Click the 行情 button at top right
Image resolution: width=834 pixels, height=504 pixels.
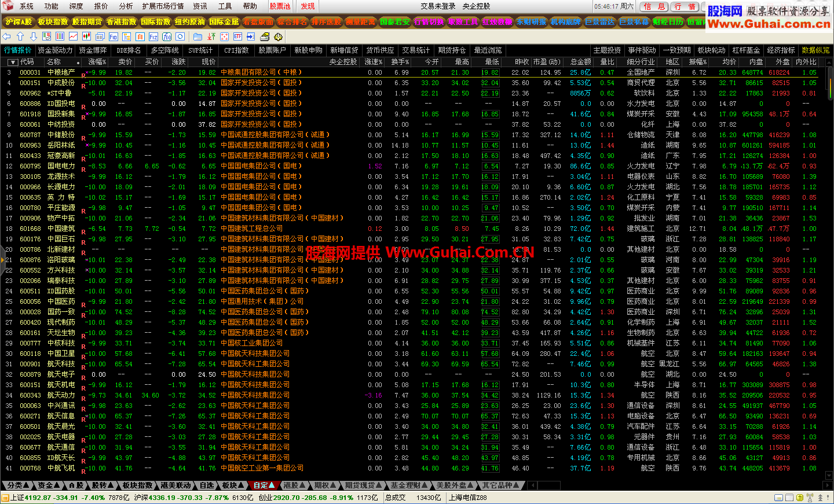click(685, 6)
